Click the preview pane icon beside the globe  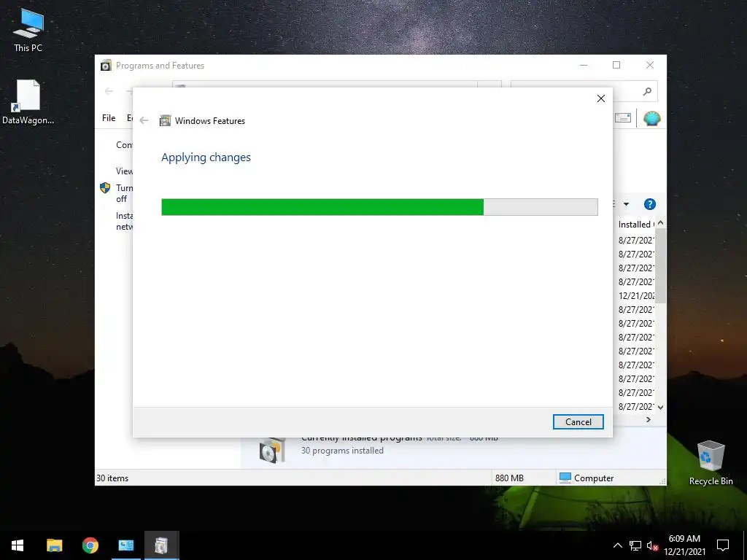623,117
